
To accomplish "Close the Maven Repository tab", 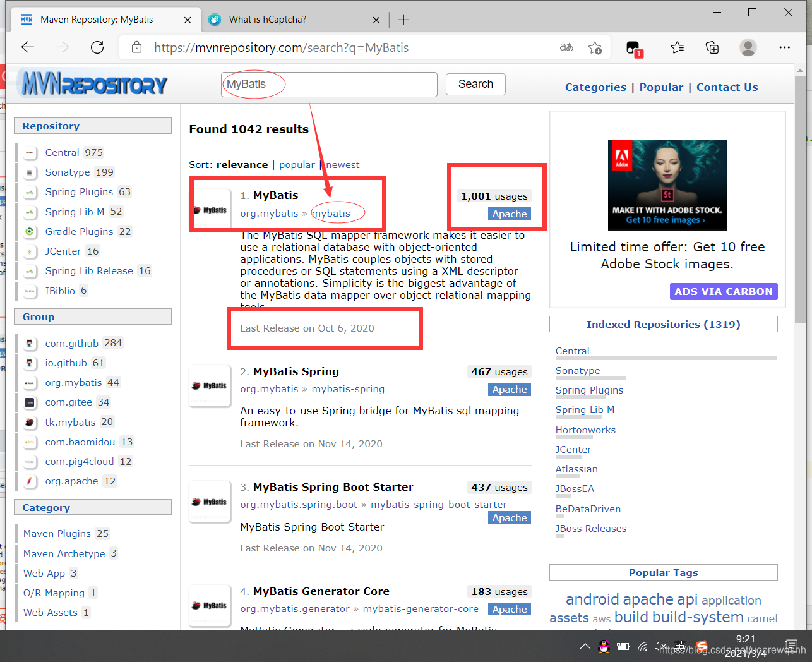I will click(188, 20).
